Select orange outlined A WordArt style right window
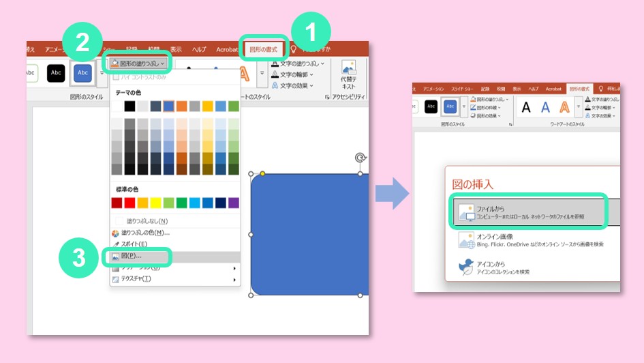Image resolution: width=644 pixels, height=363 pixels. 565,107
